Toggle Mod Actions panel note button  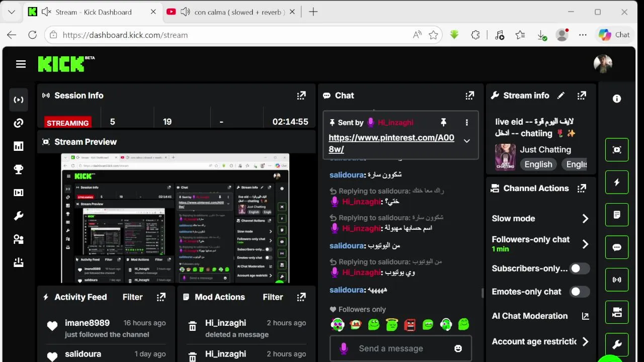point(617,215)
